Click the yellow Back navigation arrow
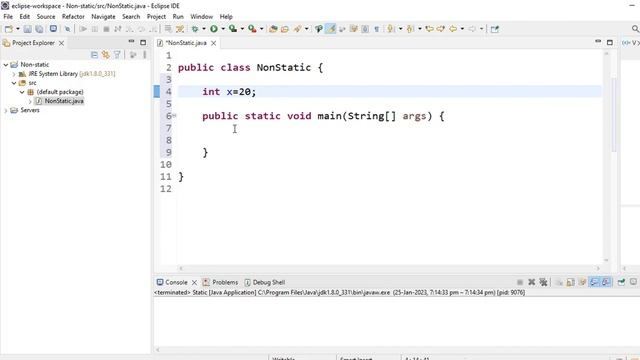This screenshot has height=360, width=640. [453, 29]
